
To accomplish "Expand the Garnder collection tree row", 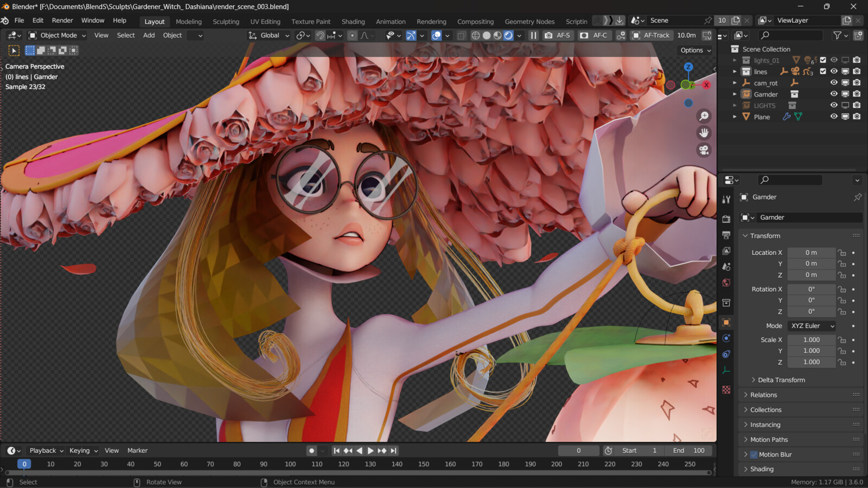I will pyautogui.click(x=735, y=94).
